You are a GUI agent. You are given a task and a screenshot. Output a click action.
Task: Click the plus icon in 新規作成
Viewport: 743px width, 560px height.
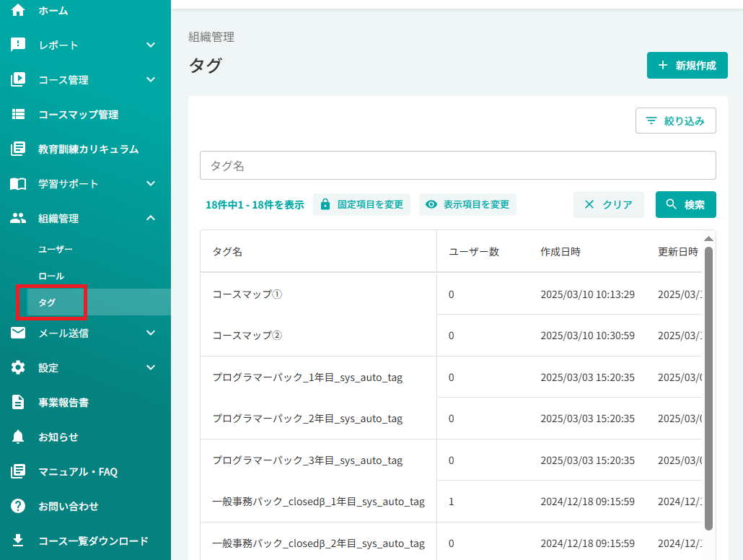663,65
